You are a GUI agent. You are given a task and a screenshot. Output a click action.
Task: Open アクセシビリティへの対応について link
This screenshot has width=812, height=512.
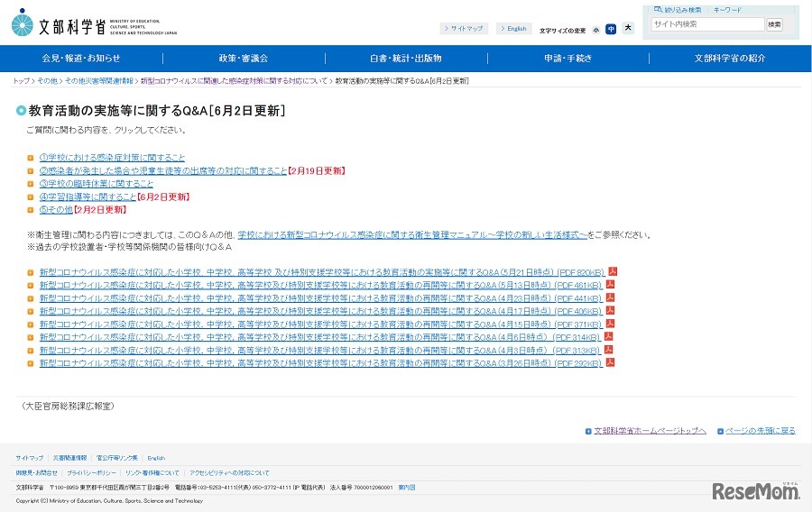[x=229, y=472]
